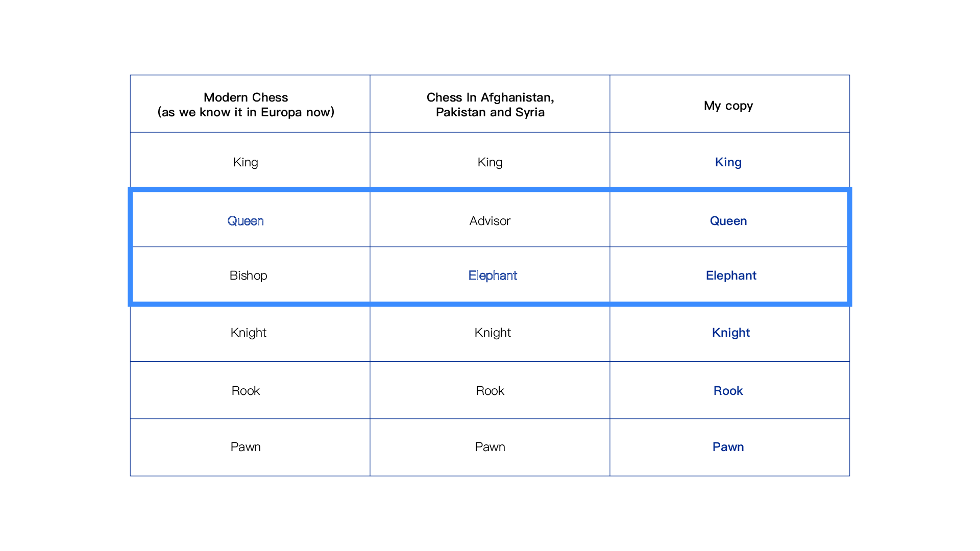980x551 pixels.
Task: Select 'Knight' in the Modern Chess column
Action: pyautogui.click(x=248, y=333)
